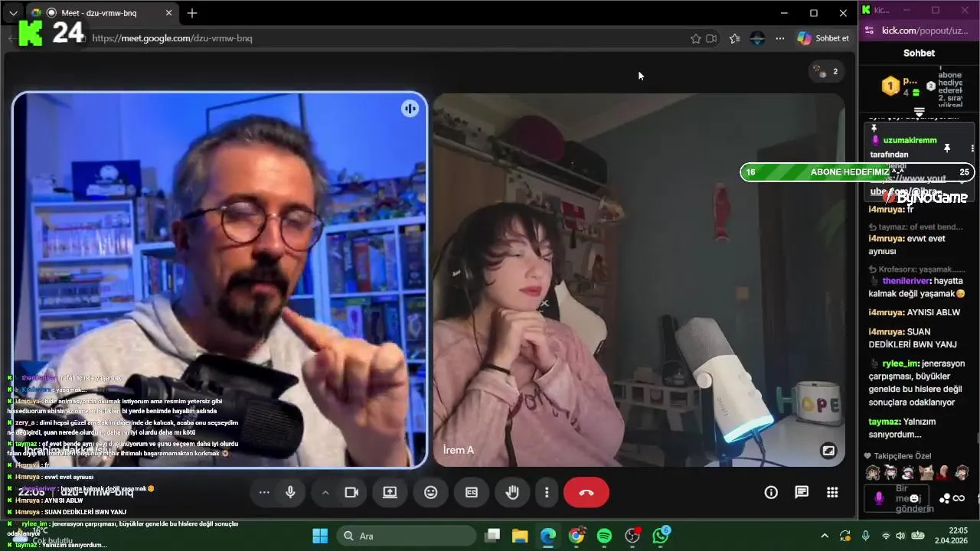Image resolution: width=980 pixels, height=551 pixels.
Task: Open Spotify from taskbar
Action: point(604,536)
